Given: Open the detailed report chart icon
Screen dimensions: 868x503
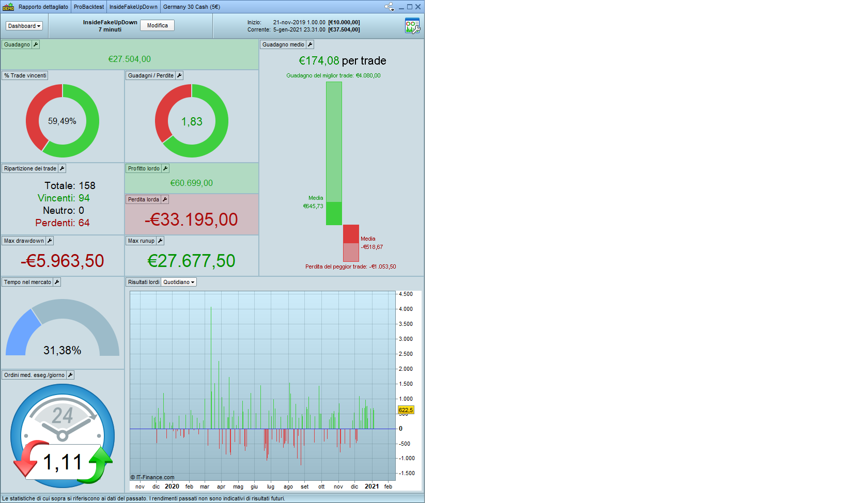Looking at the screenshot, I should [x=412, y=26].
